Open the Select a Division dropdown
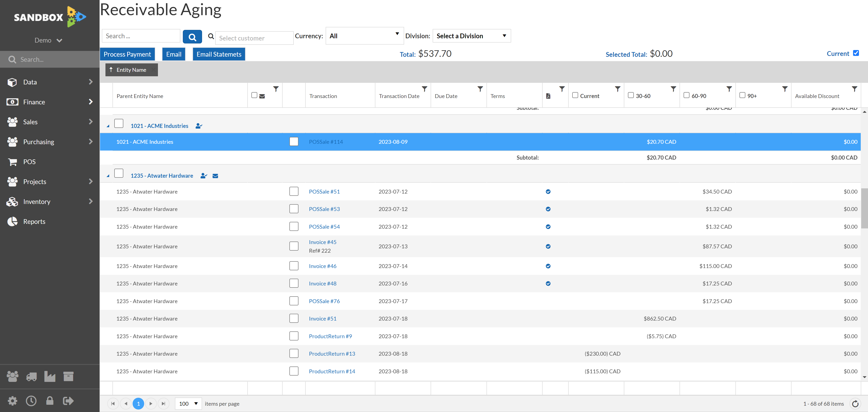The height and width of the screenshot is (412, 868). tap(471, 36)
